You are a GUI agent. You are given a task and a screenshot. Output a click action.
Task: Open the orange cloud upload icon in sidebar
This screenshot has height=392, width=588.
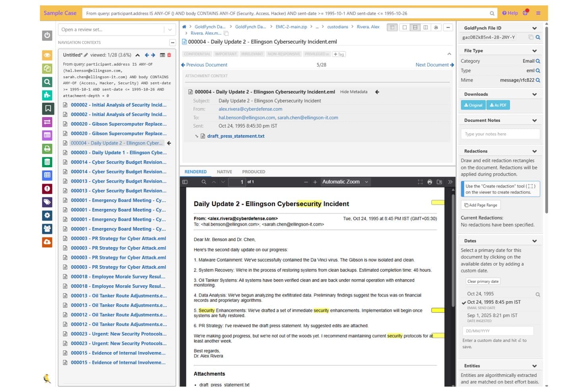coord(47,242)
